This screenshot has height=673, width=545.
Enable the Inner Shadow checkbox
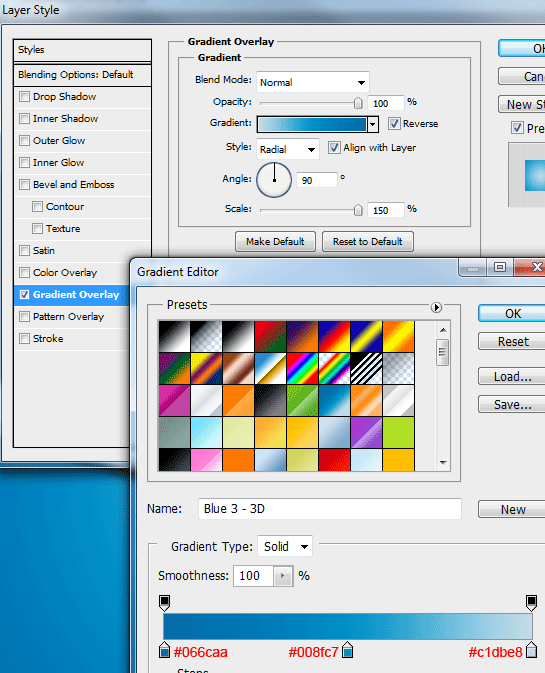tap(24, 118)
